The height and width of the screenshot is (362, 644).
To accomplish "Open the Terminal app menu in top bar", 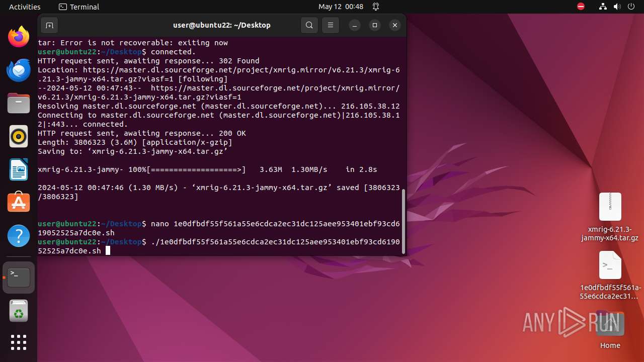I will pos(79,7).
